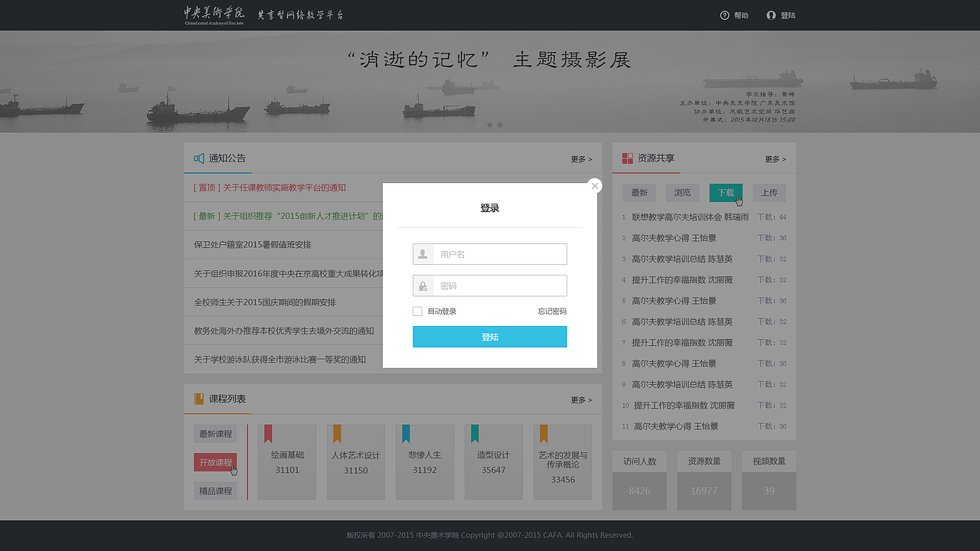Click the login person icon in top bar
This screenshot has height=551, width=980.
pyautogui.click(x=772, y=15)
